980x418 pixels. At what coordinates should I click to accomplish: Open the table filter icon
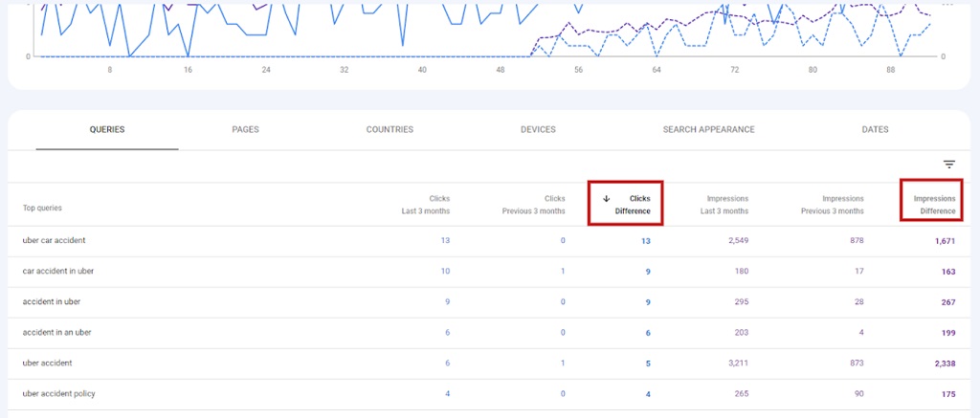point(948,165)
